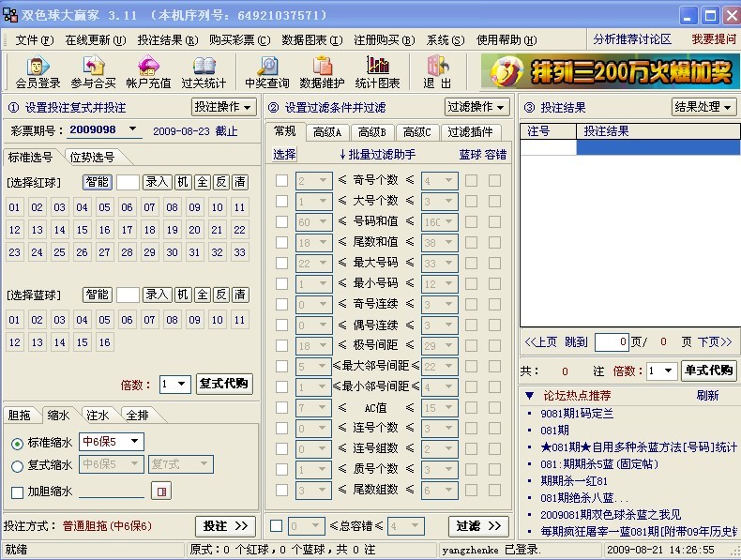
Task: Check the 尾数和值 filter checkbox
Action: coord(281,242)
